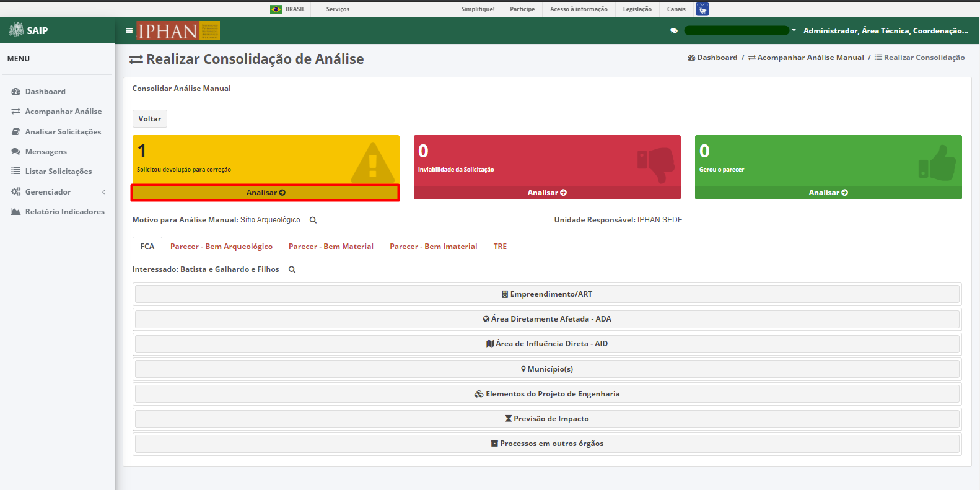Viewport: 980px width, 490px height.
Task: Open the VLibras accessibility icon
Action: 702,9
